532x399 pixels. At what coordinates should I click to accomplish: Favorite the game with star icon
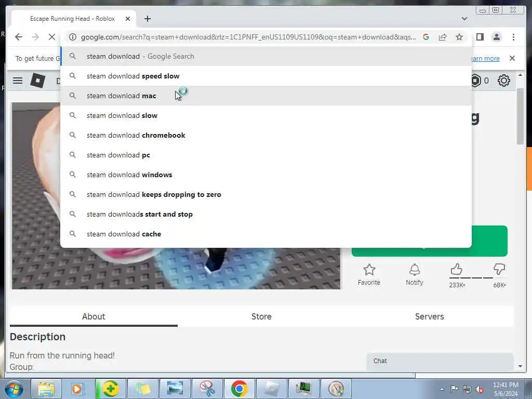coord(369,270)
